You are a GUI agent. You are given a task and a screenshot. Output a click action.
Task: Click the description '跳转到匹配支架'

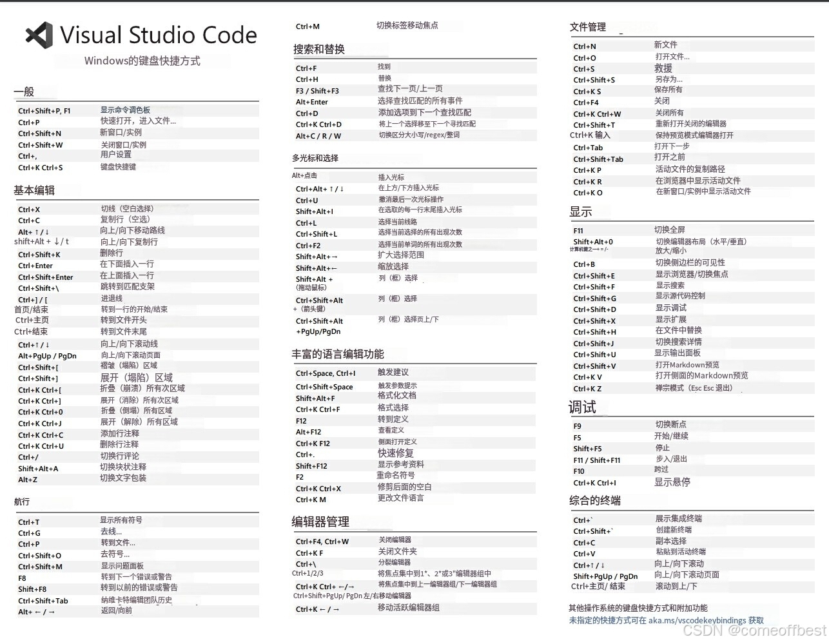(x=128, y=286)
